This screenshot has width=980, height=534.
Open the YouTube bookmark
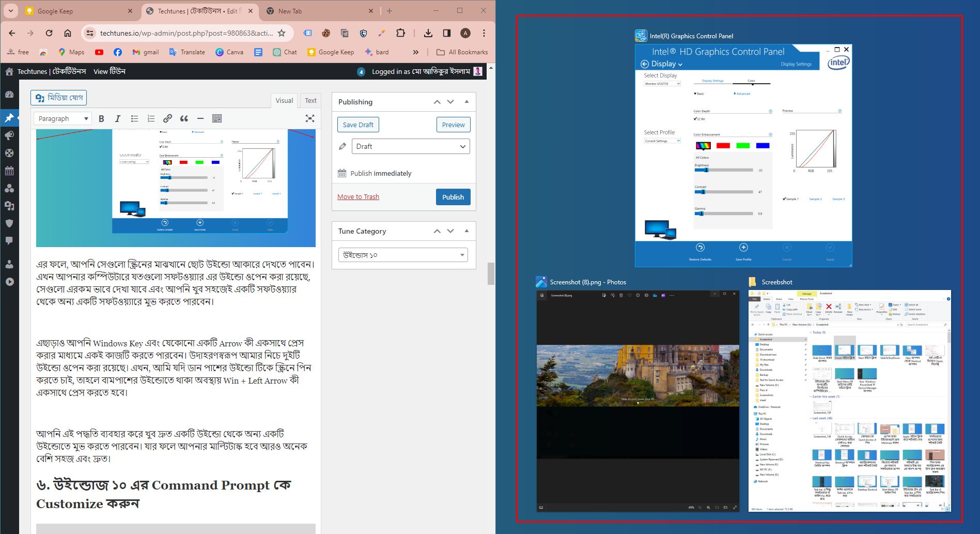[x=99, y=52]
